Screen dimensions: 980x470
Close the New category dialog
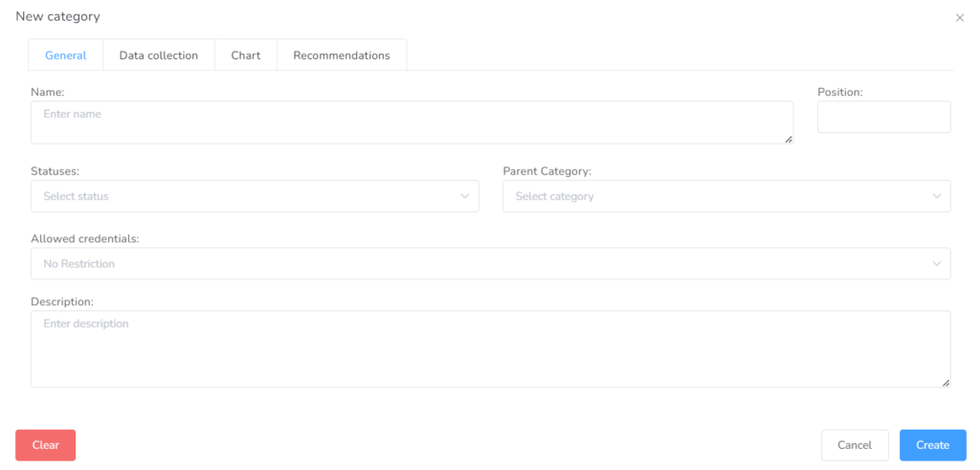(x=960, y=18)
